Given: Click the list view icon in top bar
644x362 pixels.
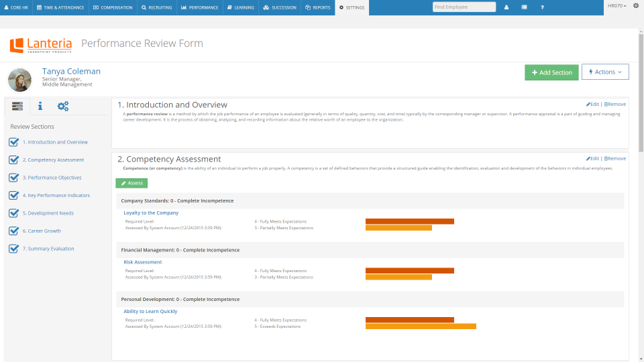Looking at the screenshot, I should [x=524, y=7].
